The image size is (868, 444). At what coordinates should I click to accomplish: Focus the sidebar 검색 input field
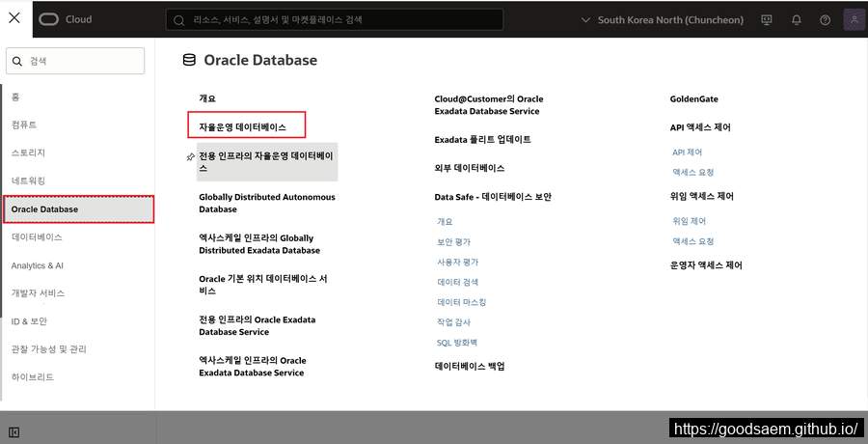point(75,61)
